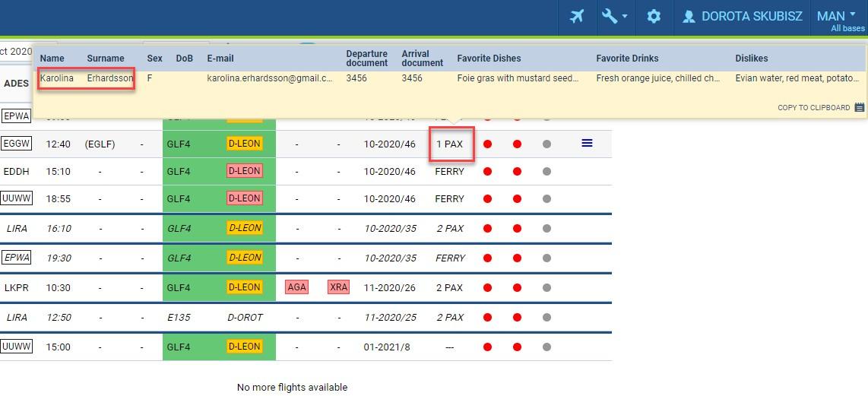
Task: Click D-LEON yellow tag on EGGW row
Action: [x=245, y=144]
